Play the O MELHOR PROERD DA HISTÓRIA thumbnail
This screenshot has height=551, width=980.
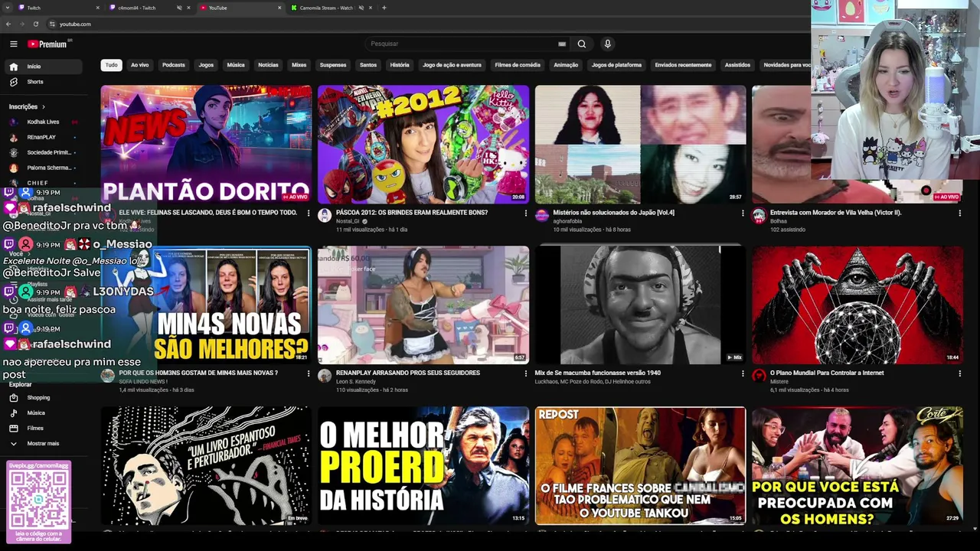[x=423, y=465]
